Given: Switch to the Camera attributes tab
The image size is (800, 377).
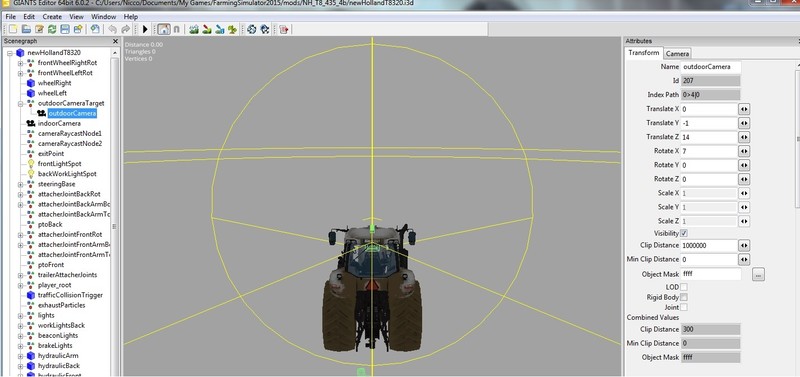Looking at the screenshot, I should pos(678,54).
